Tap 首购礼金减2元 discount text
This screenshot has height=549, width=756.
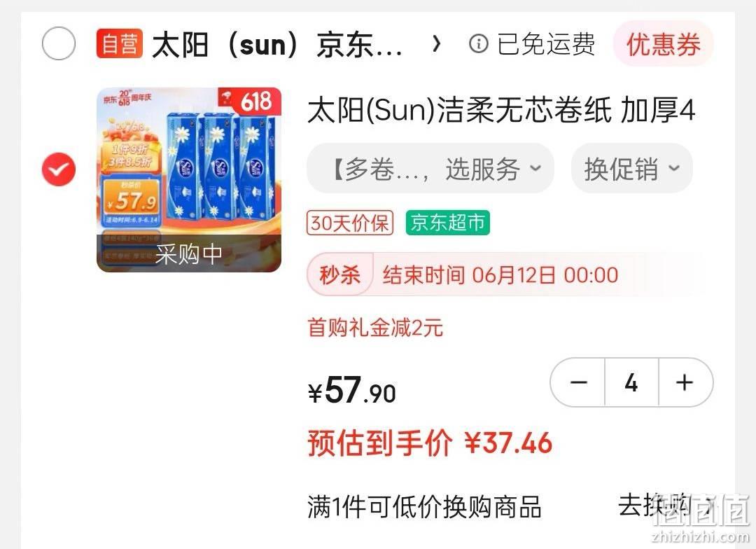coord(375,328)
